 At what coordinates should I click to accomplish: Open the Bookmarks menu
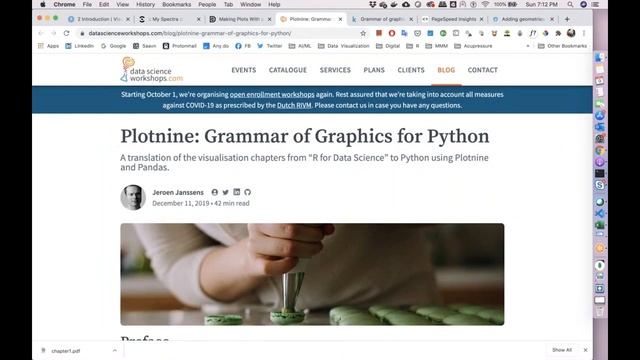(x=176, y=4)
